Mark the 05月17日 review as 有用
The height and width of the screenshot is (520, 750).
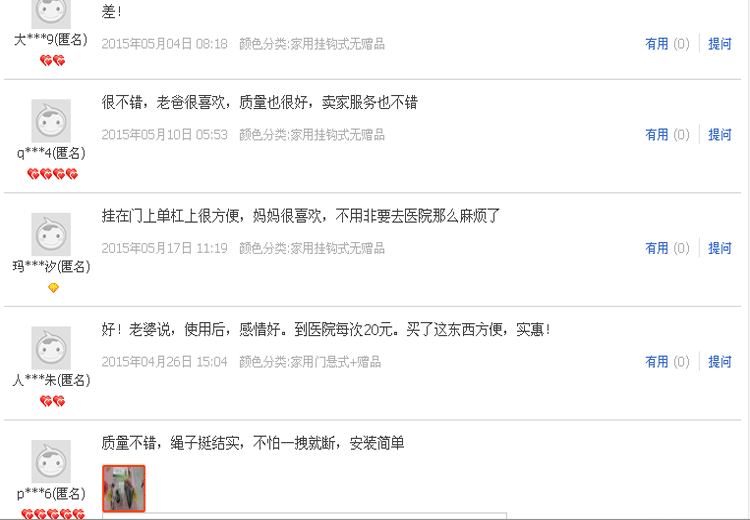tap(657, 248)
